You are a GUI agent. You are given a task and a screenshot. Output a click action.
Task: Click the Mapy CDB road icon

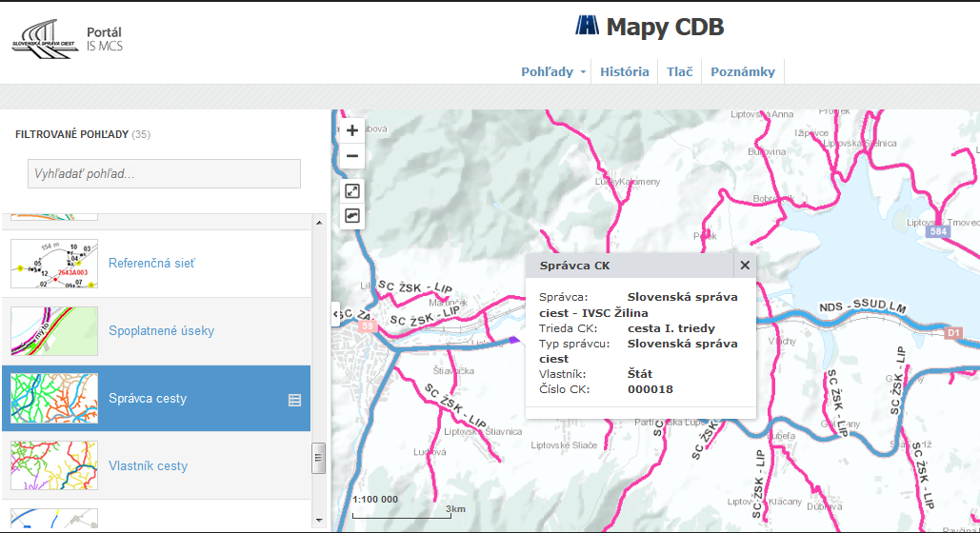587,26
